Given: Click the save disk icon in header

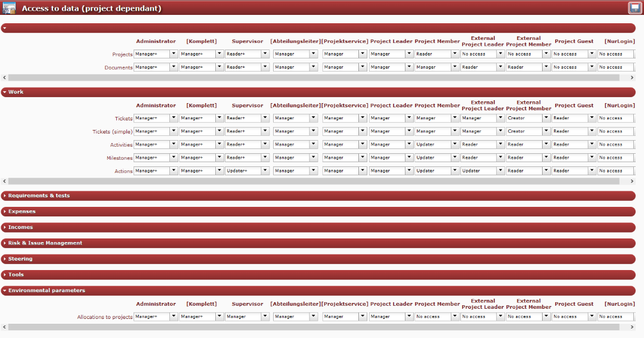Looking at the screenshot, I should point(634,8).
